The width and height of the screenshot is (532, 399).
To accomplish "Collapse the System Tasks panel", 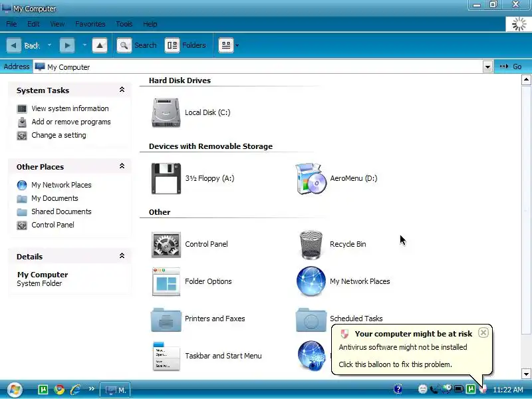I will (122, 90).
